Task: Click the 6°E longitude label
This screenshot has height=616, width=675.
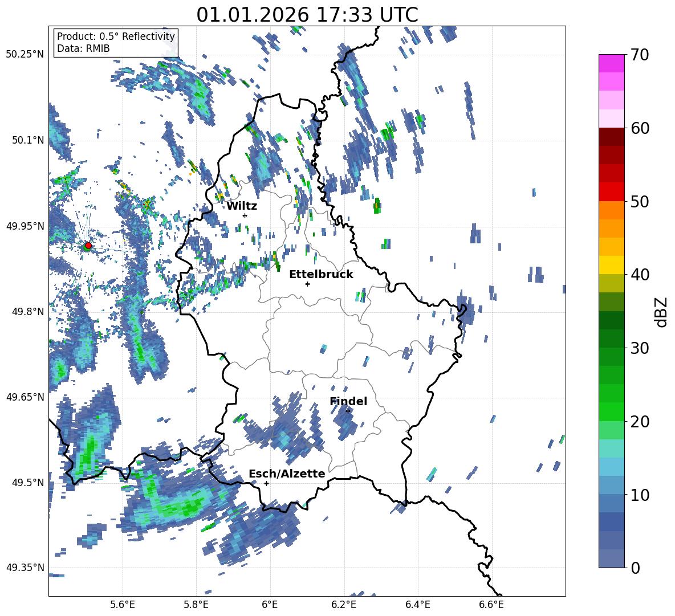Action: point(270,605)
